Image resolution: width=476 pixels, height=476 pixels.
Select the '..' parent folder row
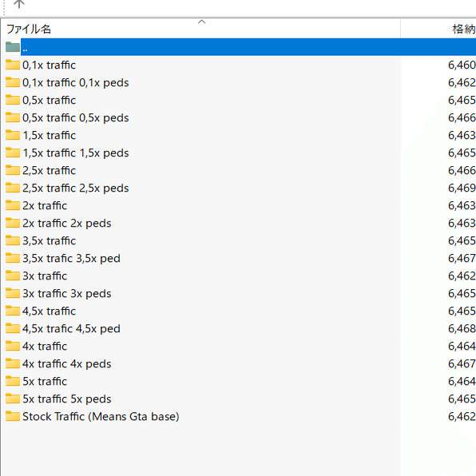click(248, 47)
